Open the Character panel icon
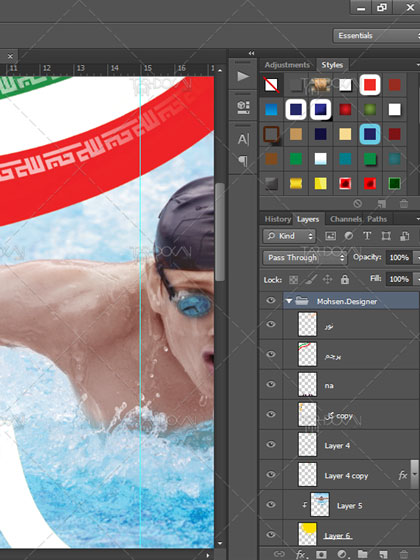Image resolution: width=420 pixels, height=560 pixels. (x=243, y=139)
